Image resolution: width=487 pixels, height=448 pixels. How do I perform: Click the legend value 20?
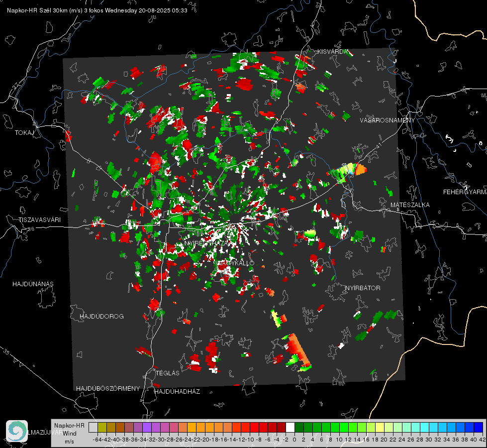pos(384,440)
